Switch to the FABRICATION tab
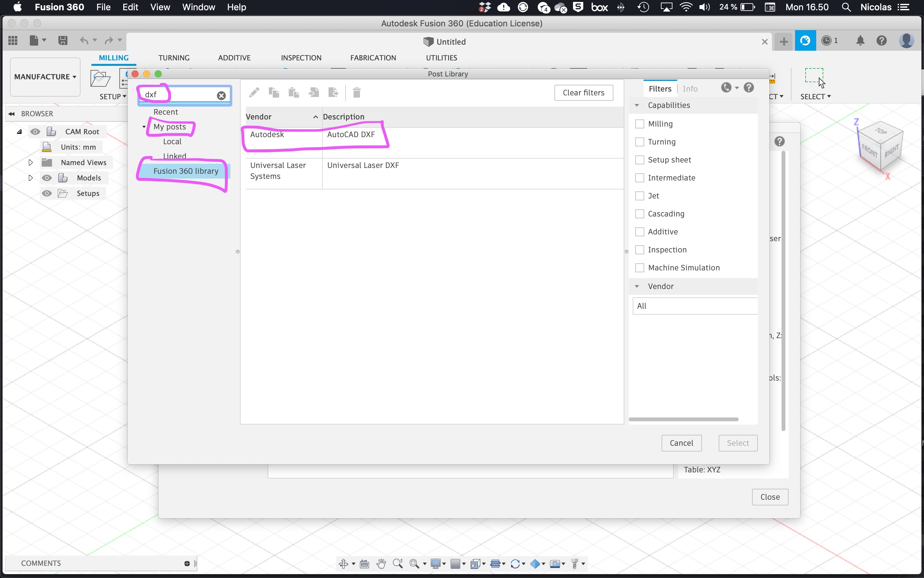 click(x=373, y=58)
